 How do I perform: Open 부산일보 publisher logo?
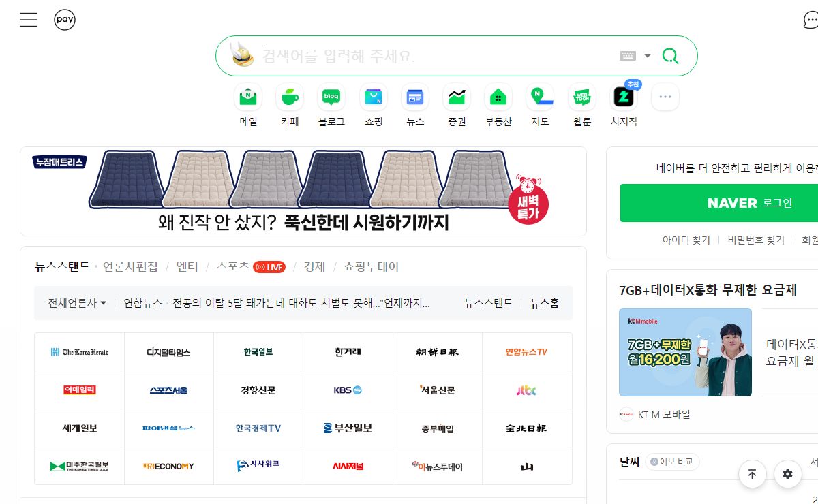(x=348, y=428)
